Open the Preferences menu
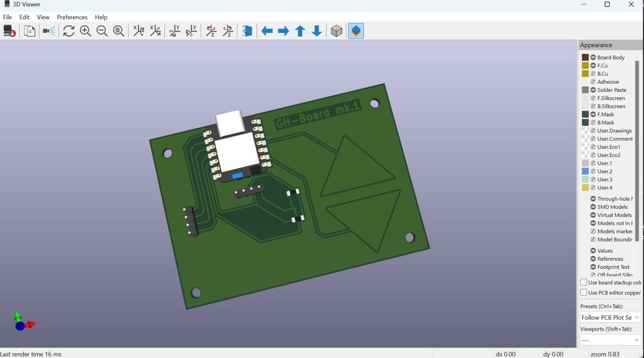644x358 pixels. (72, 17)
